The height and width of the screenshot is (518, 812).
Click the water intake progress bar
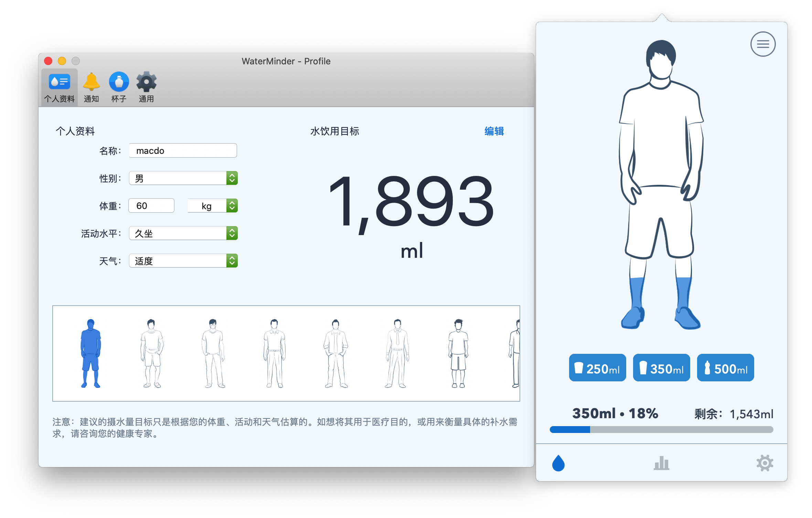[661, 429]
